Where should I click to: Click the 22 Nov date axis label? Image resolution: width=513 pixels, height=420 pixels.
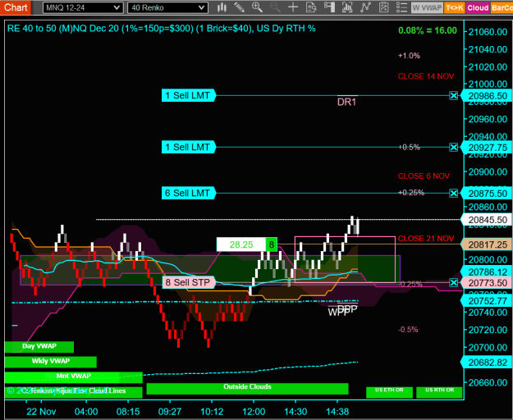[x=41, y=412]
